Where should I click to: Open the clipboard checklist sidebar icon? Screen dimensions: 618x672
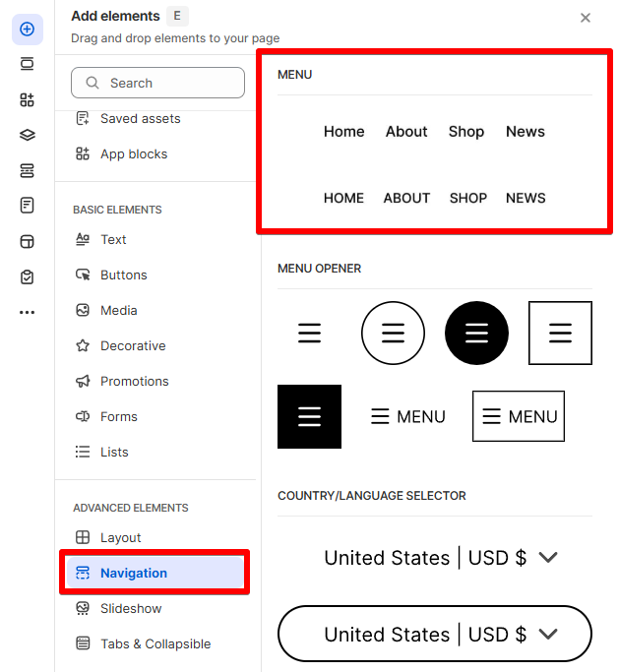click(x=27, y=276)
